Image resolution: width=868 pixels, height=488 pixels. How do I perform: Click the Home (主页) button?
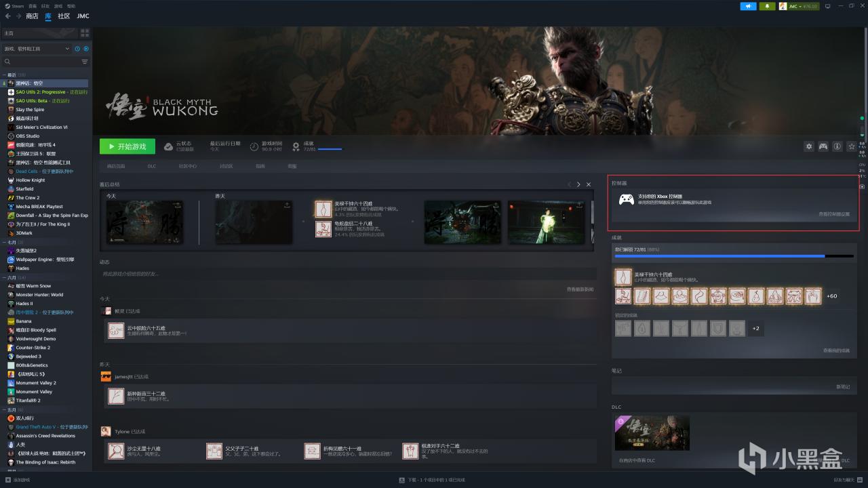[x=39, y=33]
